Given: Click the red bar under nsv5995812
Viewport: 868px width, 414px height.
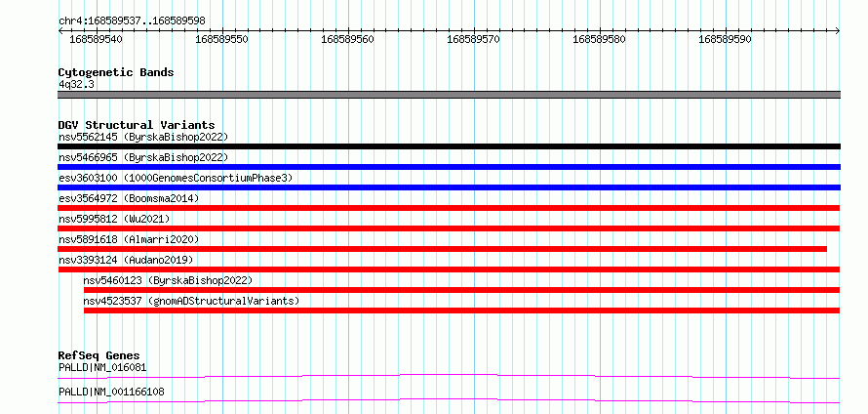Looking at the screenshot, I should 449,228.
